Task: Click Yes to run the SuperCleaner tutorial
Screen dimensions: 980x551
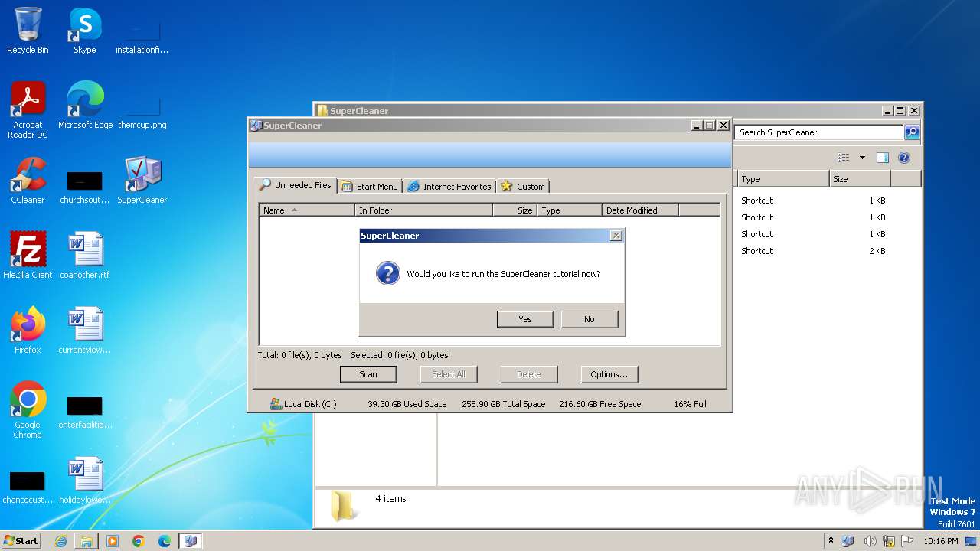Action: (525, 319)
